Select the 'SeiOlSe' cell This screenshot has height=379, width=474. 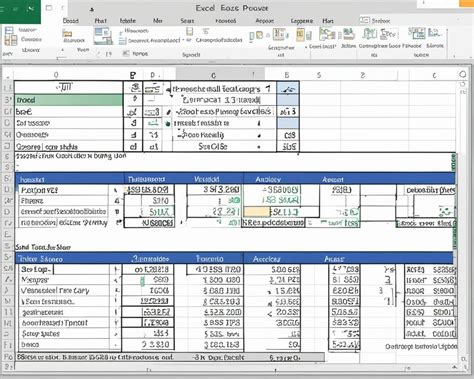[x=213, y=146]
